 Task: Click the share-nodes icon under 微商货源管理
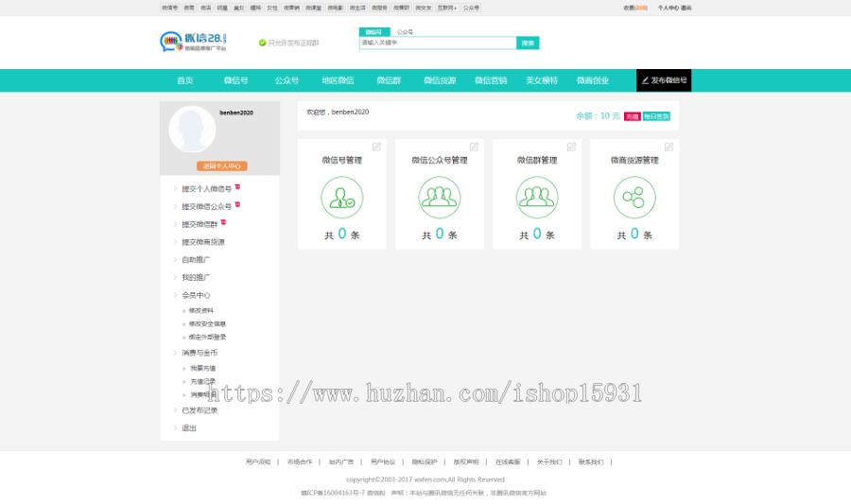tap(634, 198)
